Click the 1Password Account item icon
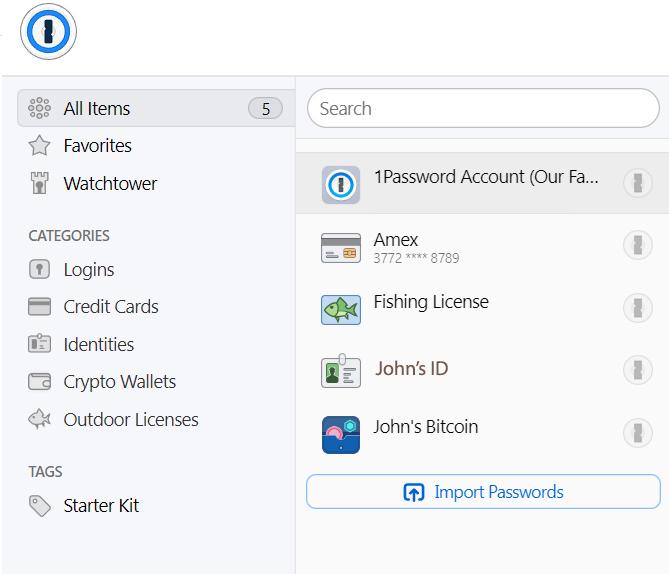This screenshot has width=669, height=574. point(340,185)
